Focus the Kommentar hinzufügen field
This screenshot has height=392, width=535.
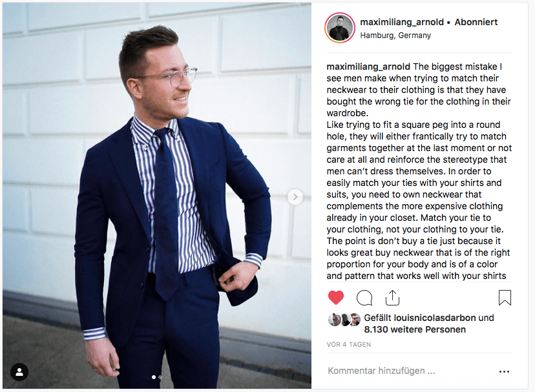click(410, 371)
